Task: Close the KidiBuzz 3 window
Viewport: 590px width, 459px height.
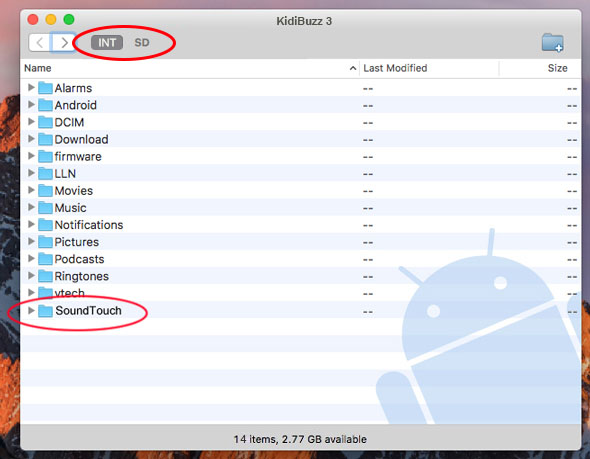Action: pos(33,19)
